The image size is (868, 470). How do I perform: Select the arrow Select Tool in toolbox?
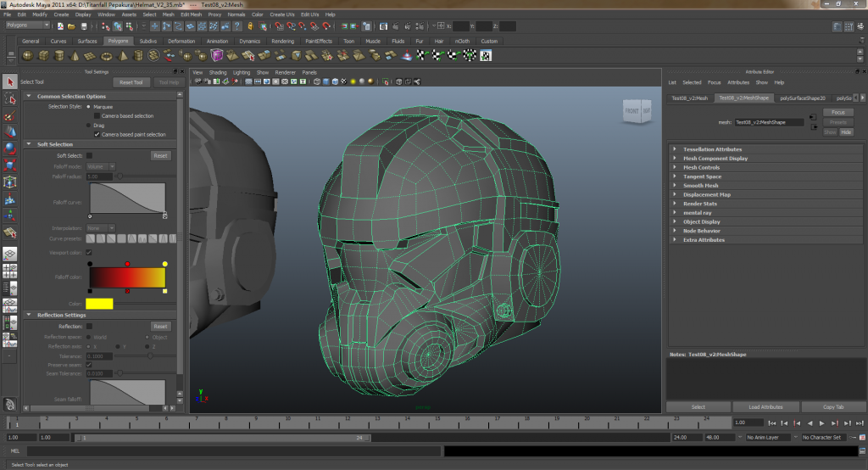pyautogui.click(x=9, y=82)
